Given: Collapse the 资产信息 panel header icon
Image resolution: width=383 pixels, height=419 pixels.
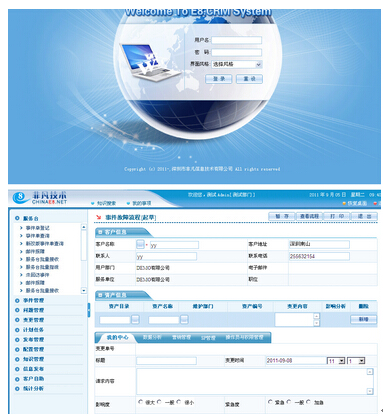Looking at the screenshot, I should [100, 295].
